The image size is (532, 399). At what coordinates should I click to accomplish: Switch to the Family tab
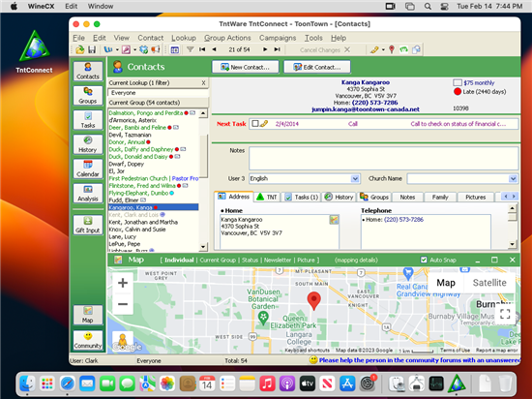click(440, 197)
